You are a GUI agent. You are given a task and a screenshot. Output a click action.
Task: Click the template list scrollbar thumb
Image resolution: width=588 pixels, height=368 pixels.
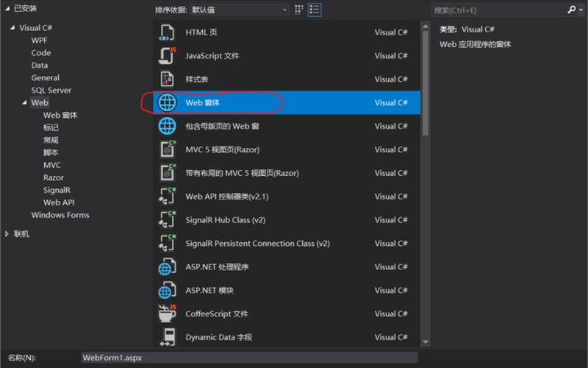click(x=426, y=83)
